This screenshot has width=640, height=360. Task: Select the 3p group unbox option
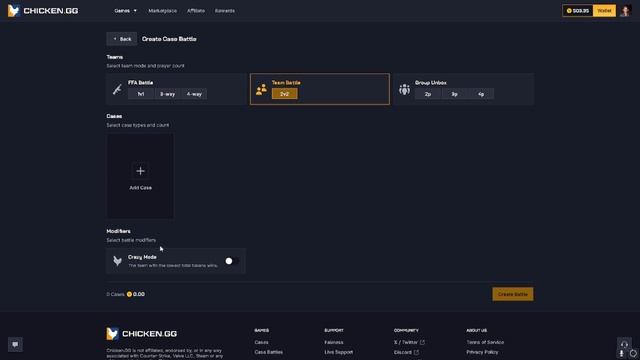click(454, 94)
